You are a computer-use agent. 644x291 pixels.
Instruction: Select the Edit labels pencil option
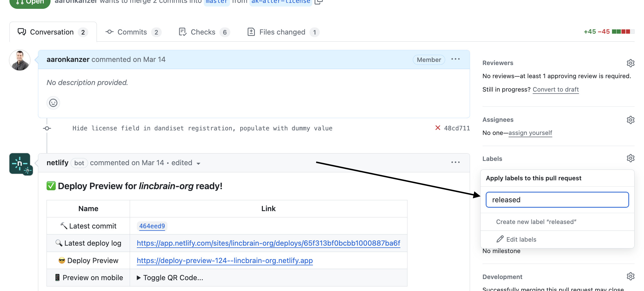click(x=521, y=239)
